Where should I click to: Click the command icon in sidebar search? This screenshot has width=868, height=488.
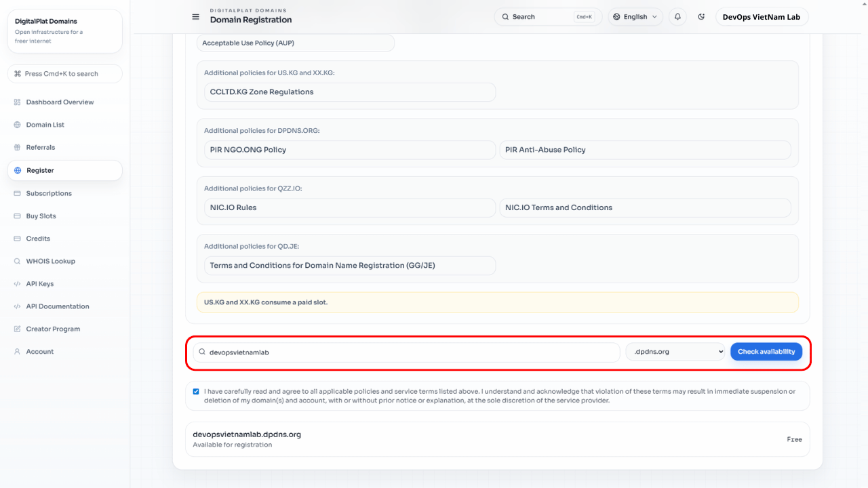pyautogui.click(x=18, y=74)
